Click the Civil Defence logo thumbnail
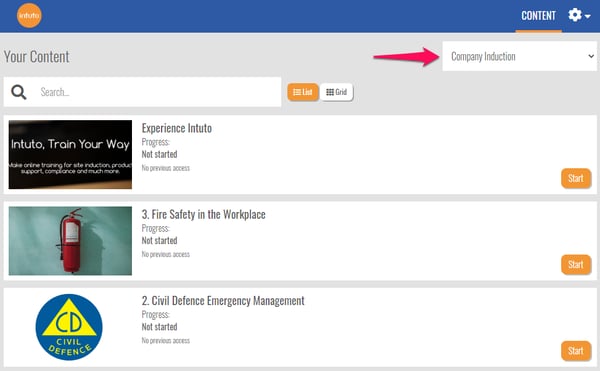The height and width of the screenshot is (371, 600). coord(69,327)
